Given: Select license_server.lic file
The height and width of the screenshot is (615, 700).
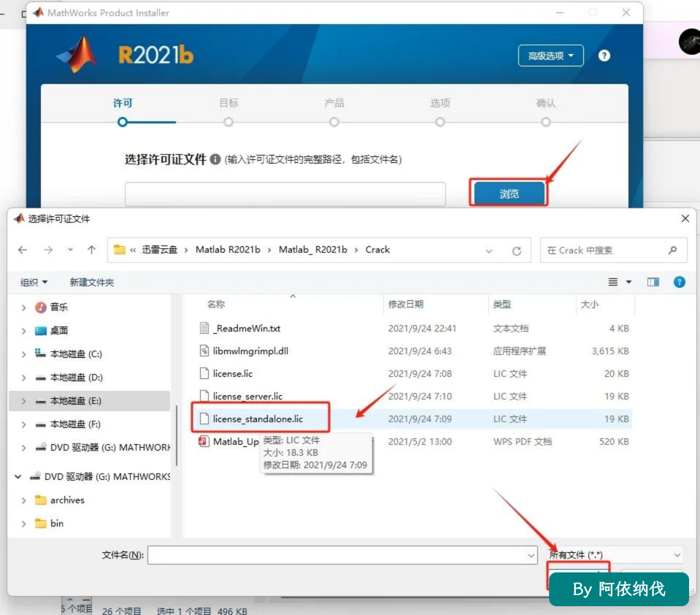Looking at the screenshot, I should click(247, 396).
